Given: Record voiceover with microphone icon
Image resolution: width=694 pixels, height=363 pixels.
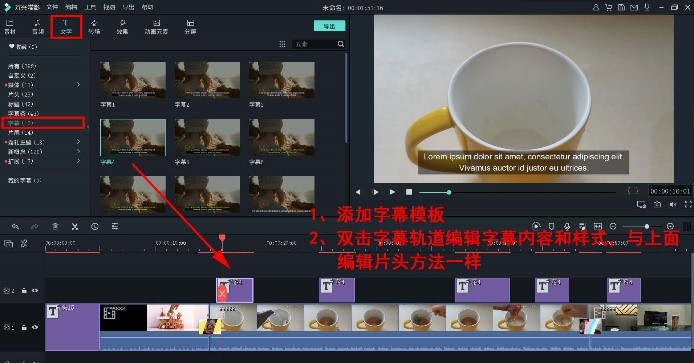Looking at the screenshot, I should [x=567, y=226].
